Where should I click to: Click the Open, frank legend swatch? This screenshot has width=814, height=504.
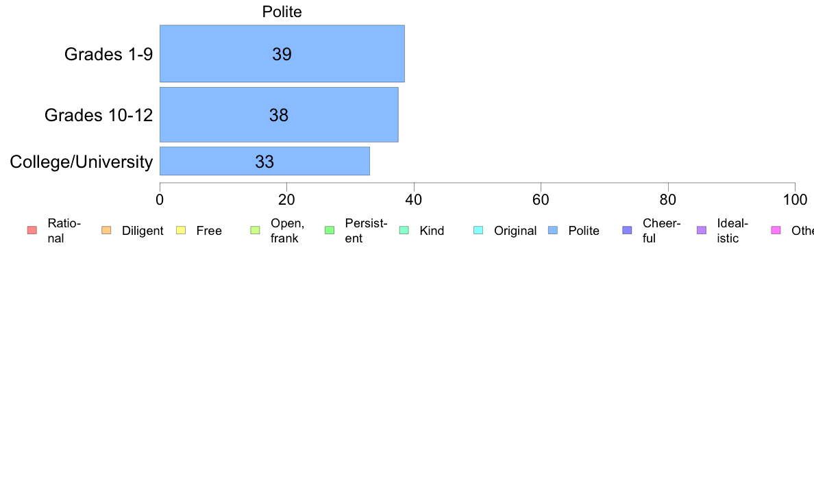pos(255,230)
